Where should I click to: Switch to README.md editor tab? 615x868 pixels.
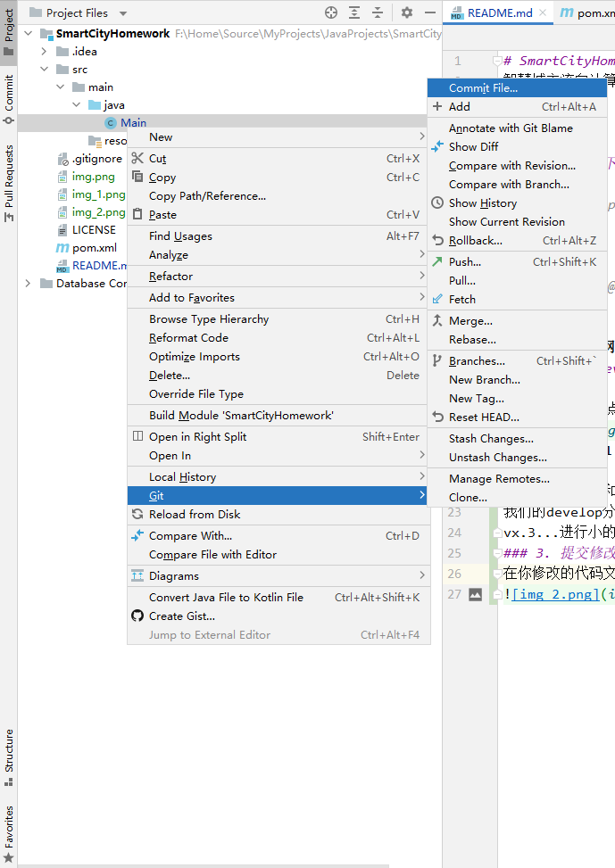499,12
